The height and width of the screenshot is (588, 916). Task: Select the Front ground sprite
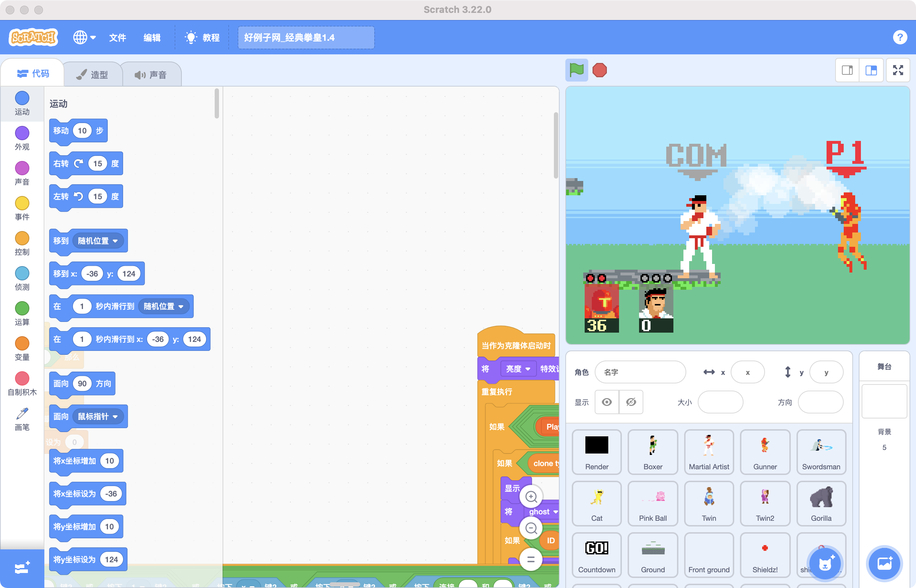click(x=709, y=555)
